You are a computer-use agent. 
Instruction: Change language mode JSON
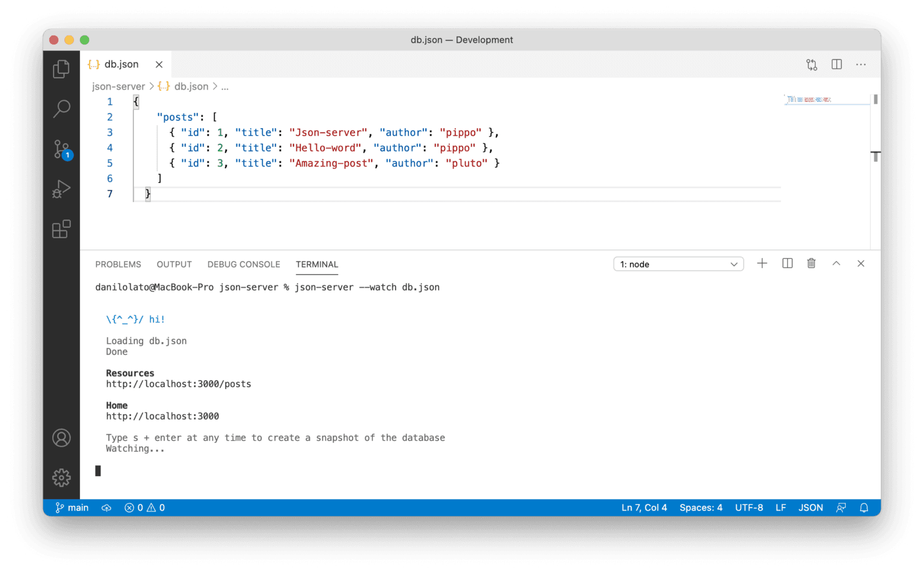pyautogui.click(x=810, y=508)
